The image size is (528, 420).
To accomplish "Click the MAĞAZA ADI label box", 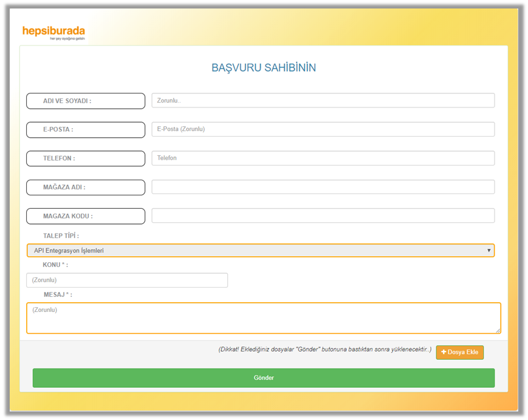I will point(86,188).
